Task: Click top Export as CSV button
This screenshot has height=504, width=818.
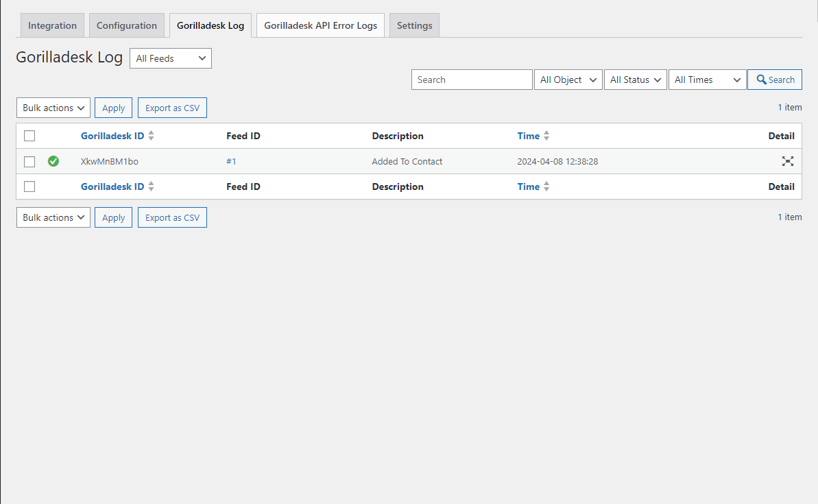Action: click(172, 108)
